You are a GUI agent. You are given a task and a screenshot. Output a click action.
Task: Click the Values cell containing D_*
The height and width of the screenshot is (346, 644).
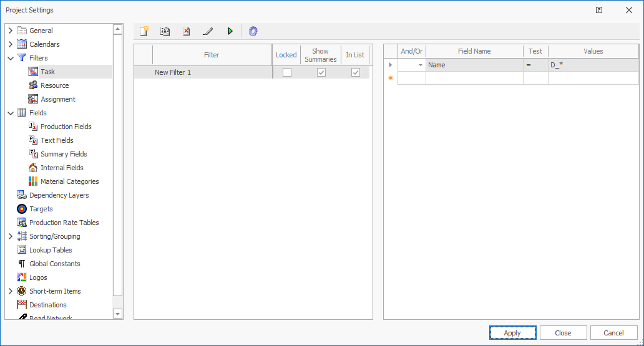click(592, 65)
